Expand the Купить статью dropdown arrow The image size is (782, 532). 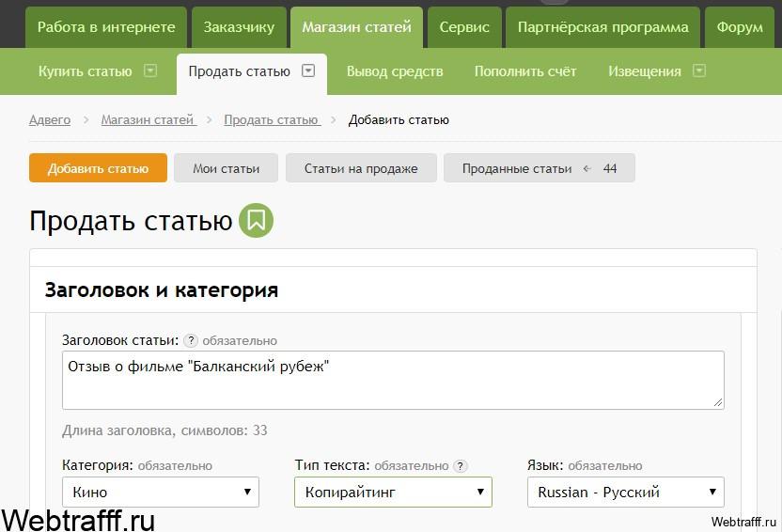(150, 70)
